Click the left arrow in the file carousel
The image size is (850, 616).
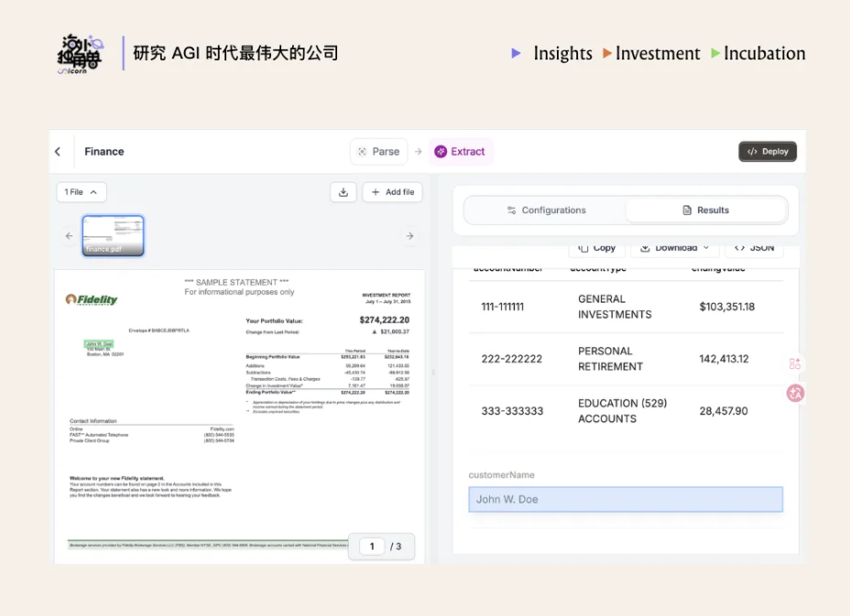coord(69,235)
